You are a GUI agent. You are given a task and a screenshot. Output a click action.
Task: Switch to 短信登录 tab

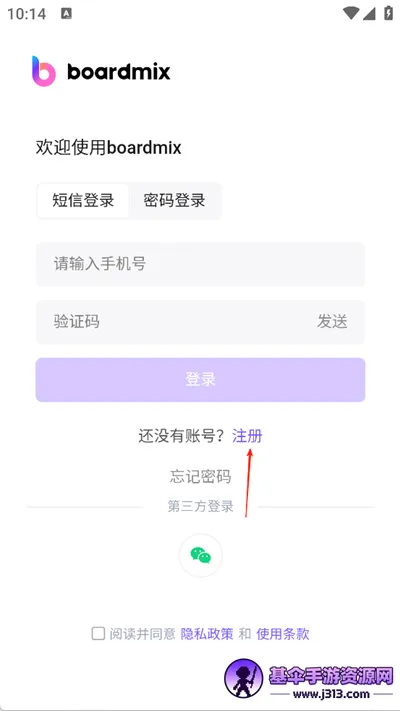point(83,200)
